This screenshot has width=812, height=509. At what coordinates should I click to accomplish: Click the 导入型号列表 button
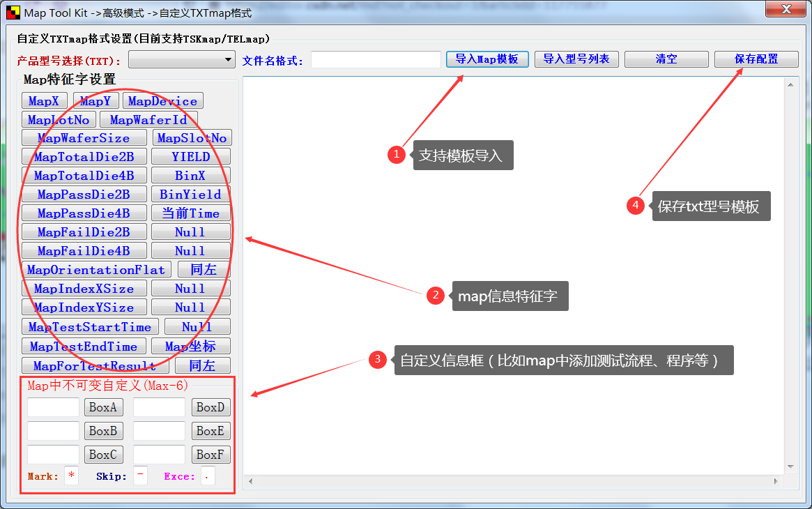[576, 59]
